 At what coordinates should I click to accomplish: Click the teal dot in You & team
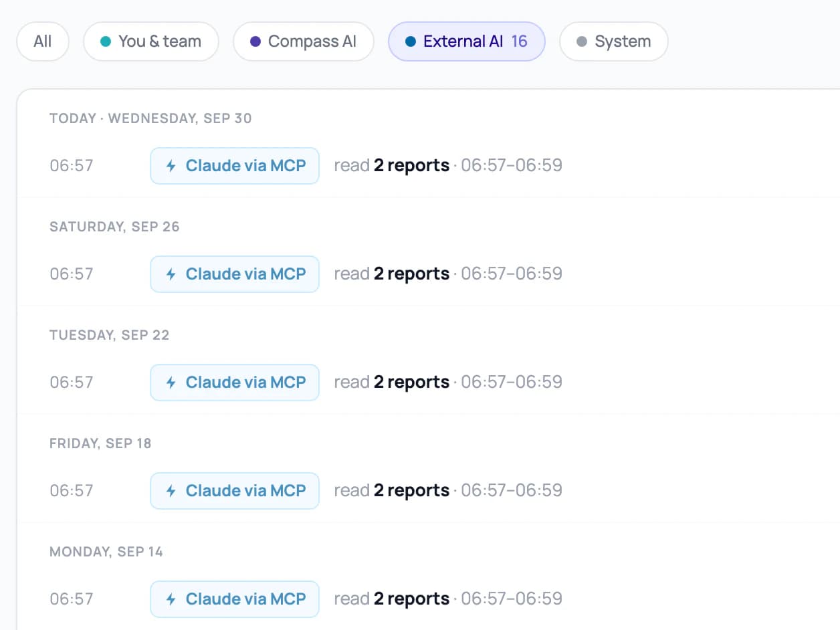pyautogui.click(x=106, y=41)
